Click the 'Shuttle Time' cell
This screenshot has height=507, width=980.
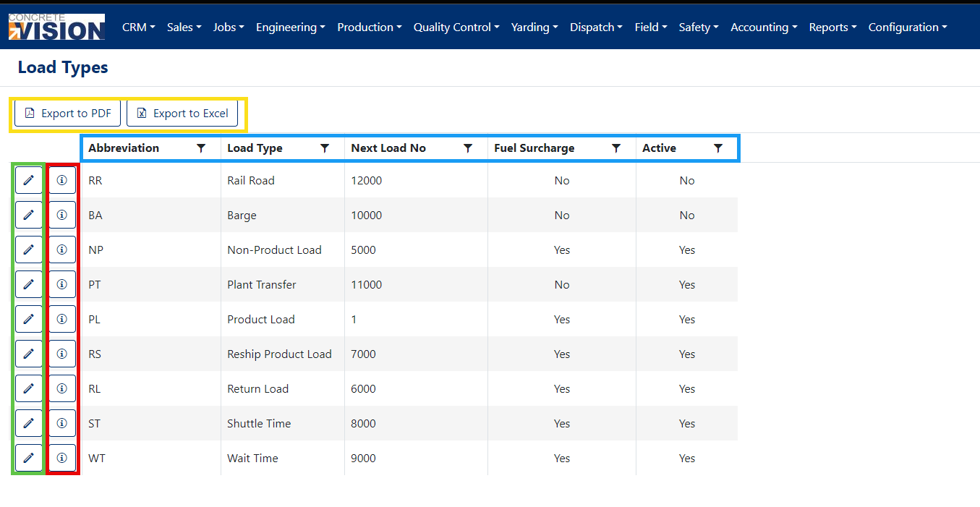click(283, 424)
